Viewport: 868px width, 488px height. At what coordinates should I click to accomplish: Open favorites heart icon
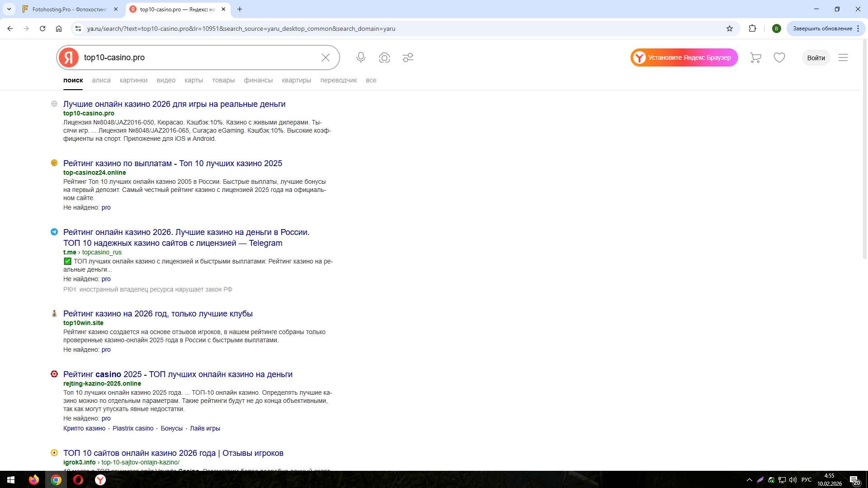779,57
